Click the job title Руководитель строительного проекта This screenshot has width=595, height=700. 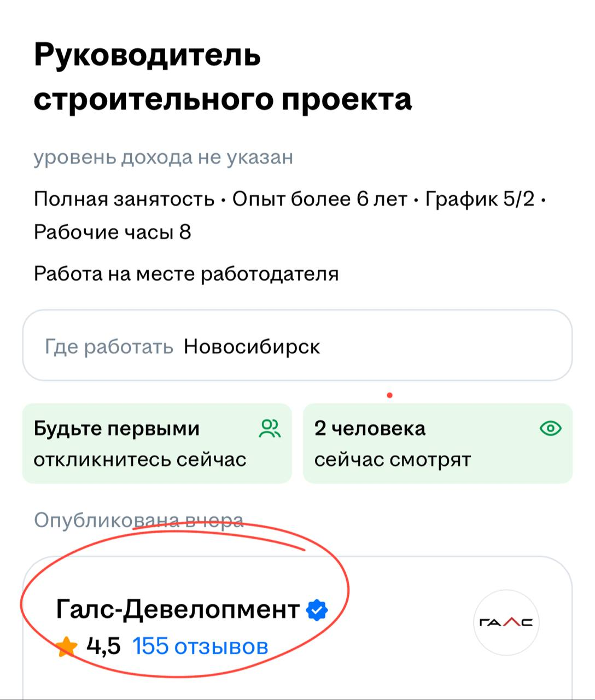pos(222,77)
